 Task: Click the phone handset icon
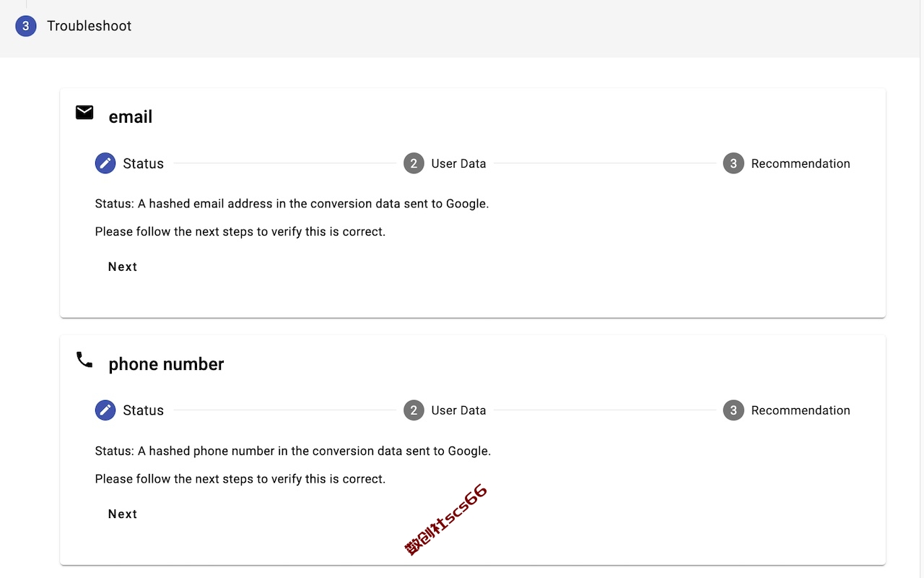[x=84, y=360]
